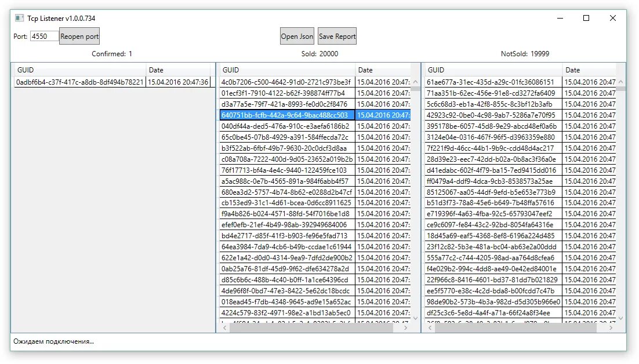The width and height of the screenshot is (639, 364).
Task: Select notsold row 5c6c68d3-eb1a-42f8-855c-8c3bf12b3afb
Action: pos(521,104)
